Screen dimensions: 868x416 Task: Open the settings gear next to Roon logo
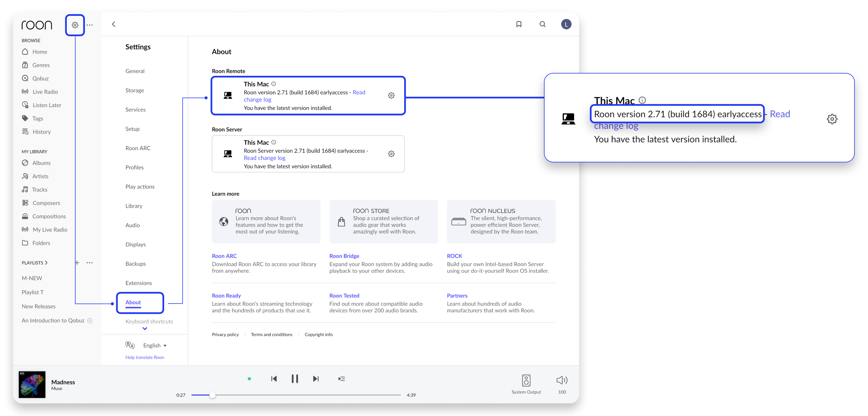click(x=75, y=25)
